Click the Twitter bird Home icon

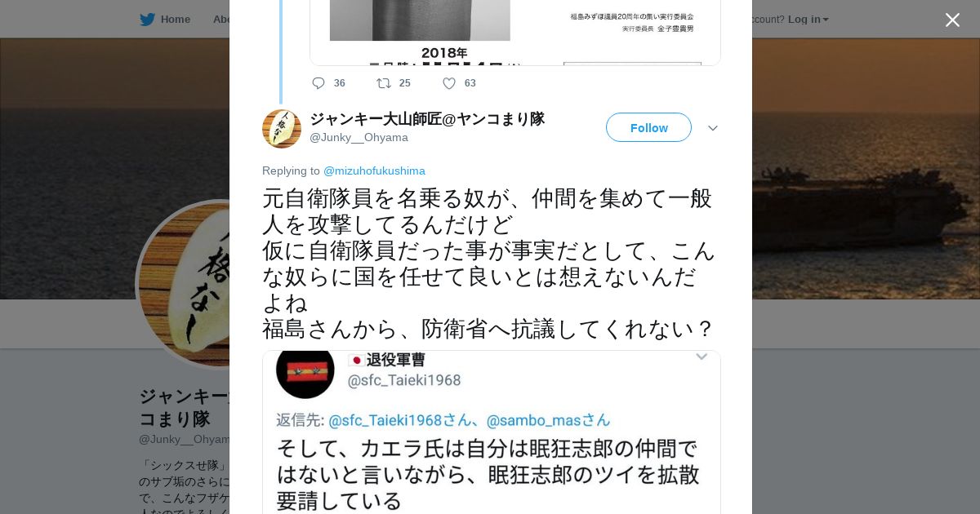[x=147, y=19]
